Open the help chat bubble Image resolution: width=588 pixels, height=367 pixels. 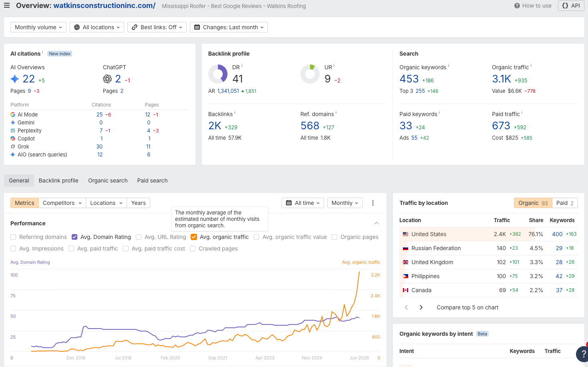[x=582, y=354]
